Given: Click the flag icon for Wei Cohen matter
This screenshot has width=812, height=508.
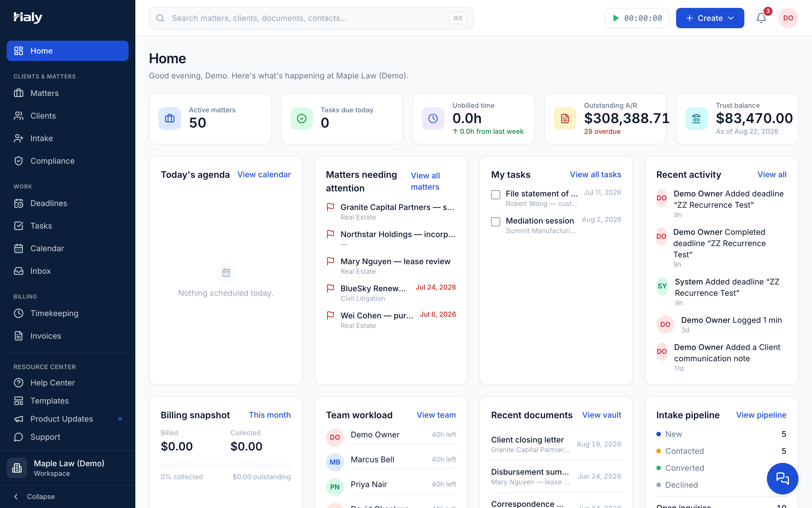Looking at the screenshot, I should pyautogui.click(x=330, y=316).
